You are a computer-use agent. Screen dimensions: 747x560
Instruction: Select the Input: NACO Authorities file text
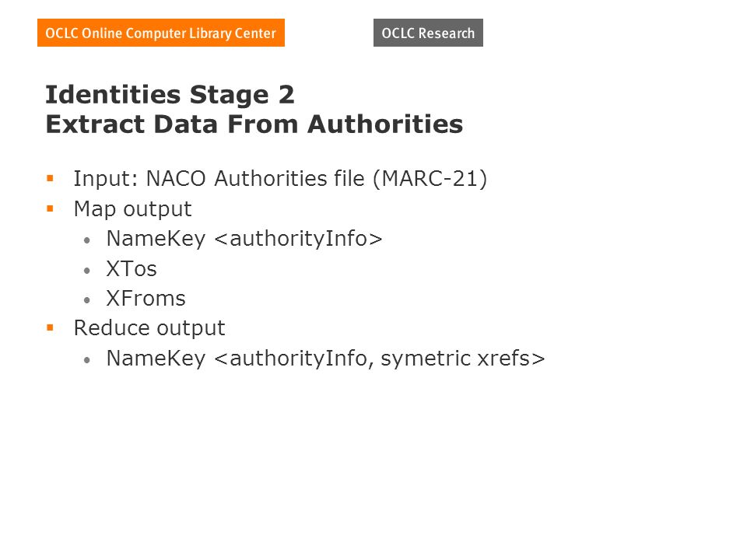tap(219, 179)
